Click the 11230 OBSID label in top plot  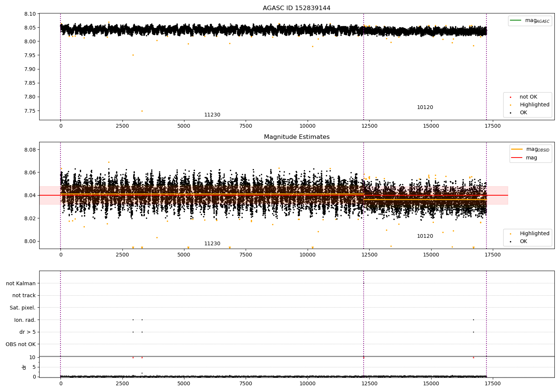(212, 115)
